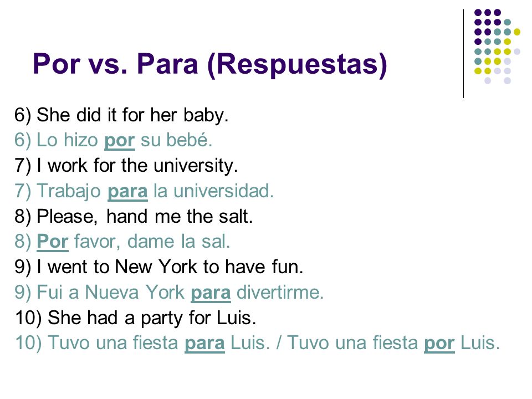Click underlined 'para' before divertirme

coord(211,293)
